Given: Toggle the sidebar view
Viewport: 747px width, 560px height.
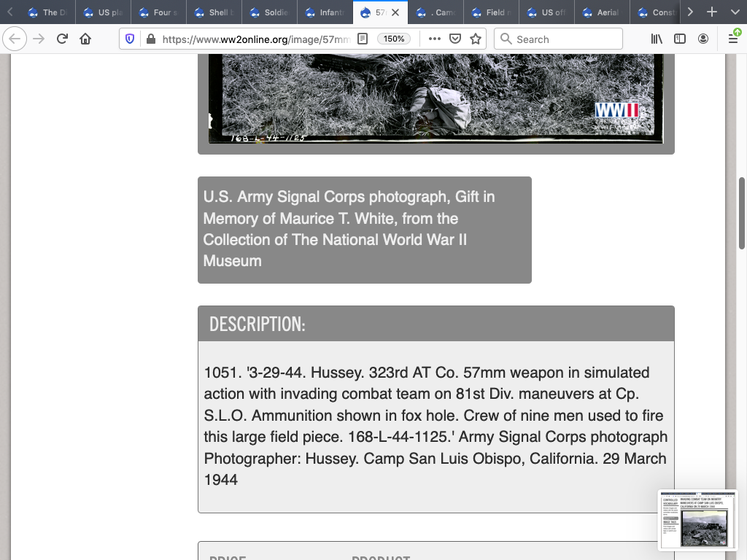Looking at the screenshot, I should pyautogui.click(x=680, y=39).
